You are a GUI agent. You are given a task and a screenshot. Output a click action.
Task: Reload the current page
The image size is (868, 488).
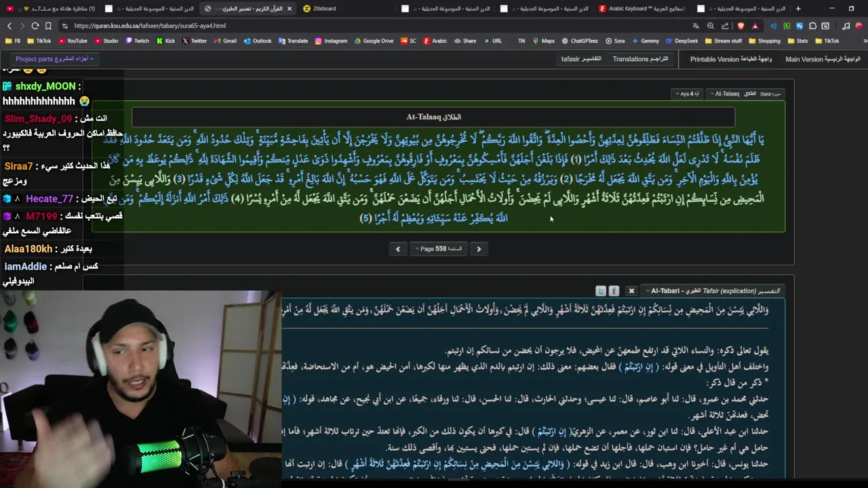click(35, 26)
